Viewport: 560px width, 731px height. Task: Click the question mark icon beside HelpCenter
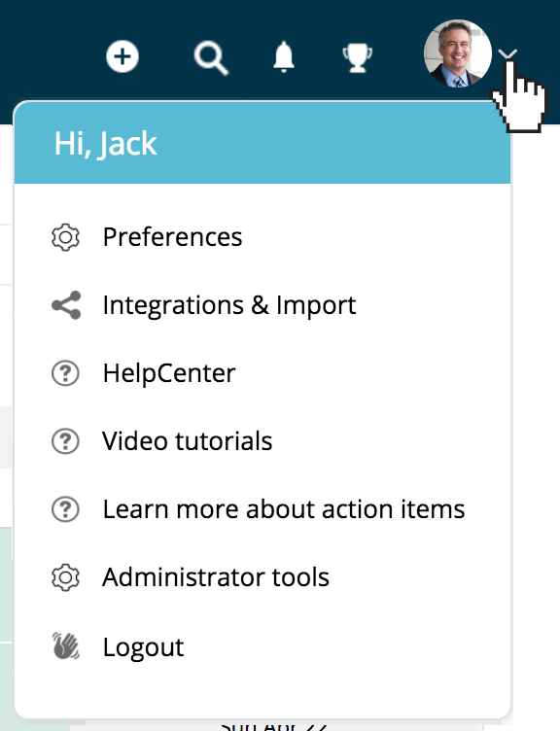click(x=65, y=373)
